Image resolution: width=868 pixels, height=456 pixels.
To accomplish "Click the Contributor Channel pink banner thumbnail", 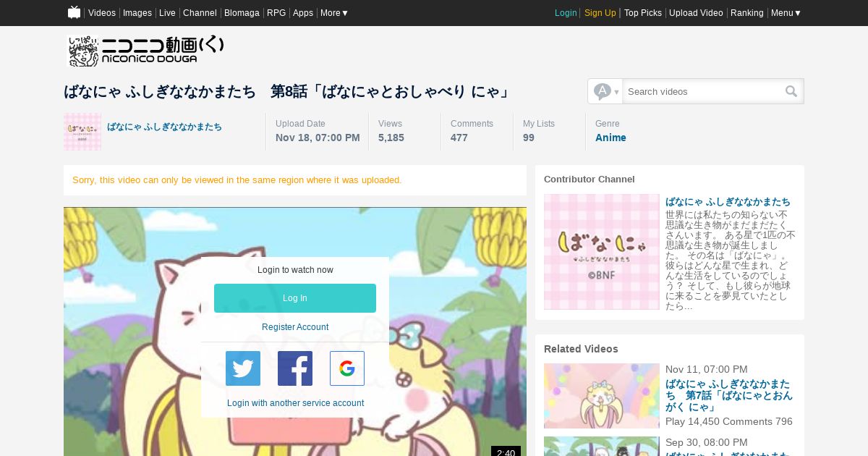I will tap(602, 252).
